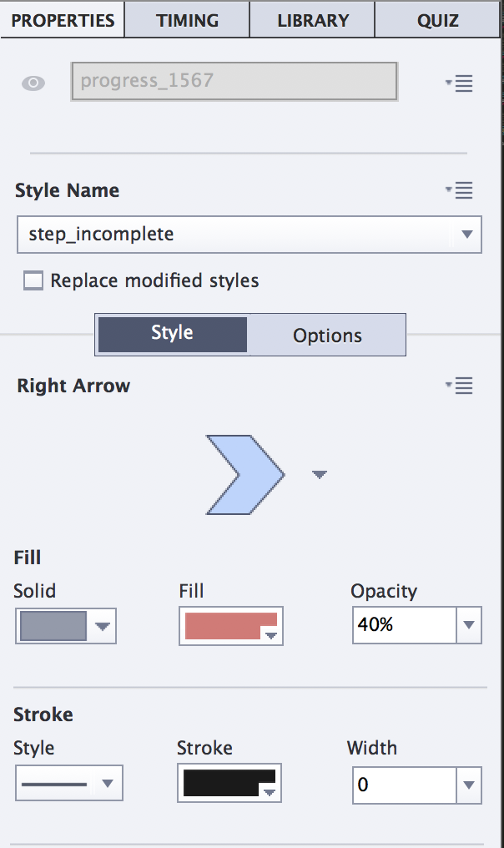This screenshot has width=504, height=848.
Task: Click the right arrow shape preview
Action: 245,474
